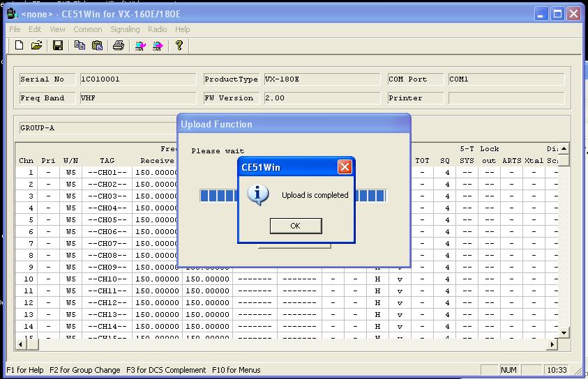Image resolution: width=588 pixels, height=379 pixels.
Task: Open a file with the folder icon
Action: pyautogui.click(x=36, y=45)
